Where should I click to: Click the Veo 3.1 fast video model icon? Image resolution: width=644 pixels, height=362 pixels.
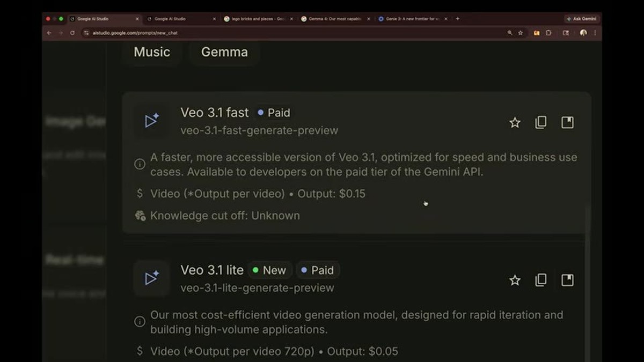click(x=151, y=121)
